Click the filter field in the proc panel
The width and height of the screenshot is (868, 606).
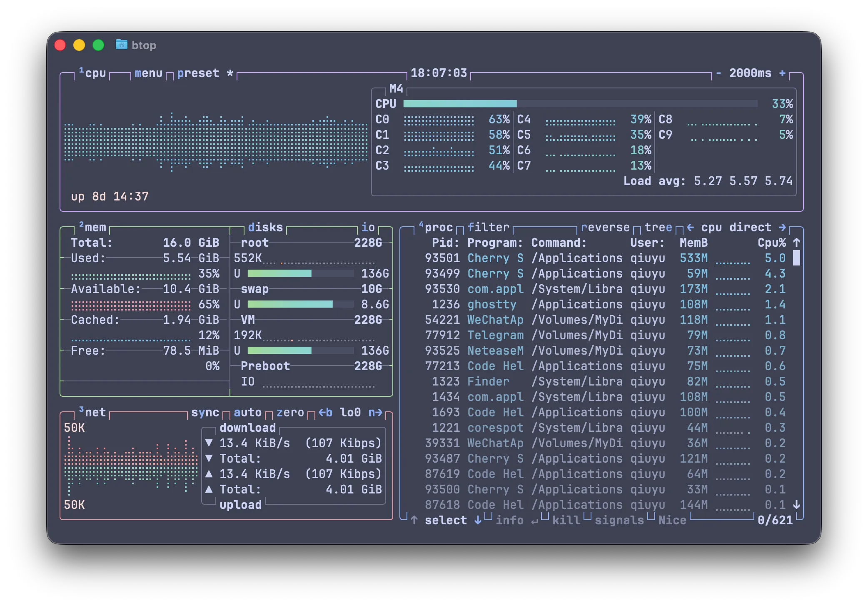point(488,228)
